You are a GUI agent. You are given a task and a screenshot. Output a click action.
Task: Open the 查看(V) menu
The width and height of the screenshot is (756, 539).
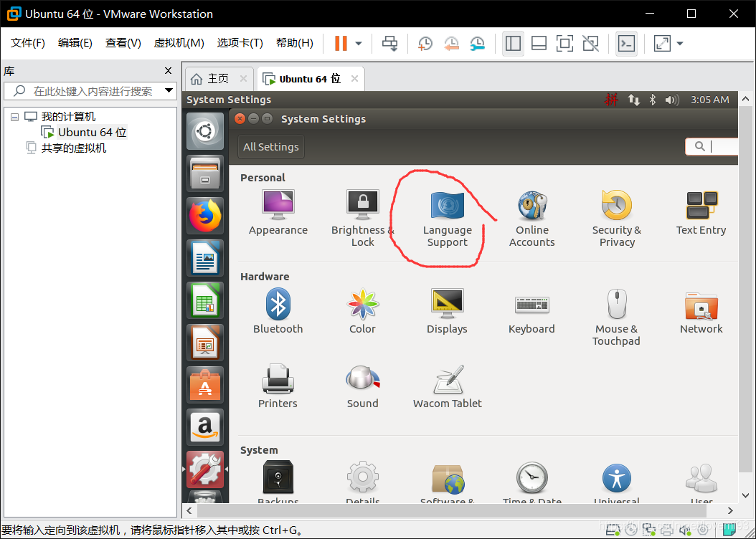coord(123,43)
